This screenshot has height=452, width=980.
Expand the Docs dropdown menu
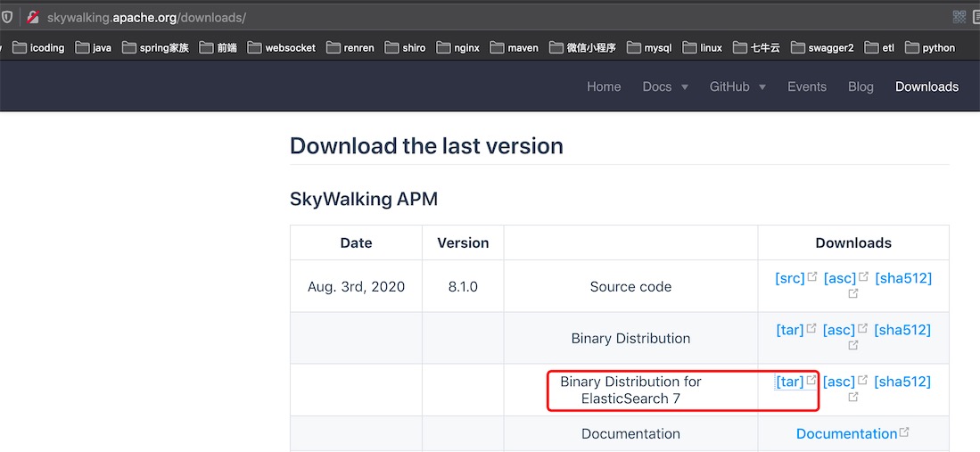tap(665, 86)
